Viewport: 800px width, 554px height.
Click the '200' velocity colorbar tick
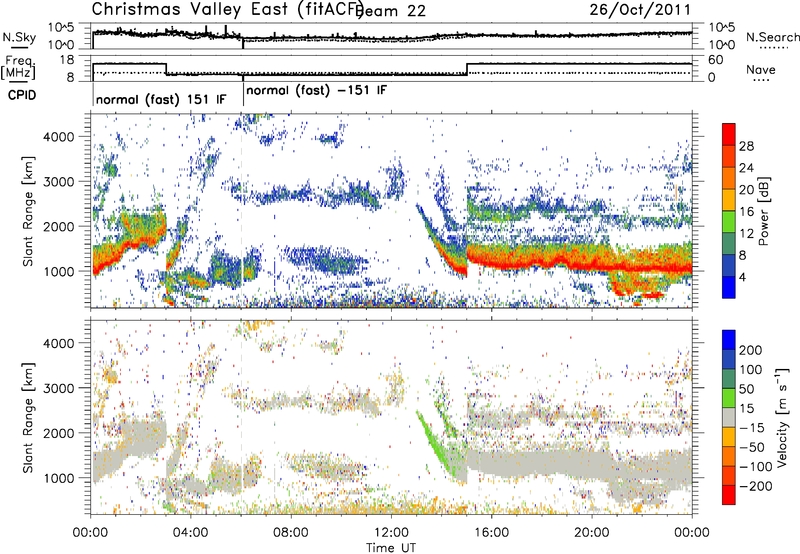pyautogui.click(x=751, y=350)
